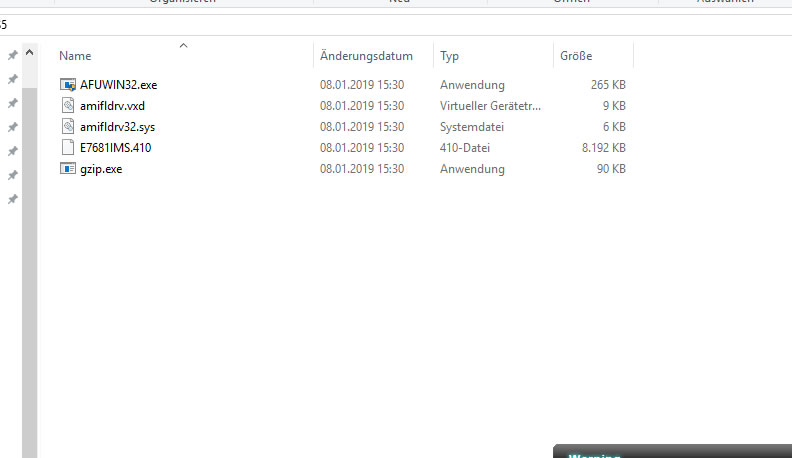Image resolution: width=792 pixels, height=458 pixels.
Task: Click the amifldrv.vxd file name
Action: click(x=112, y=106)
